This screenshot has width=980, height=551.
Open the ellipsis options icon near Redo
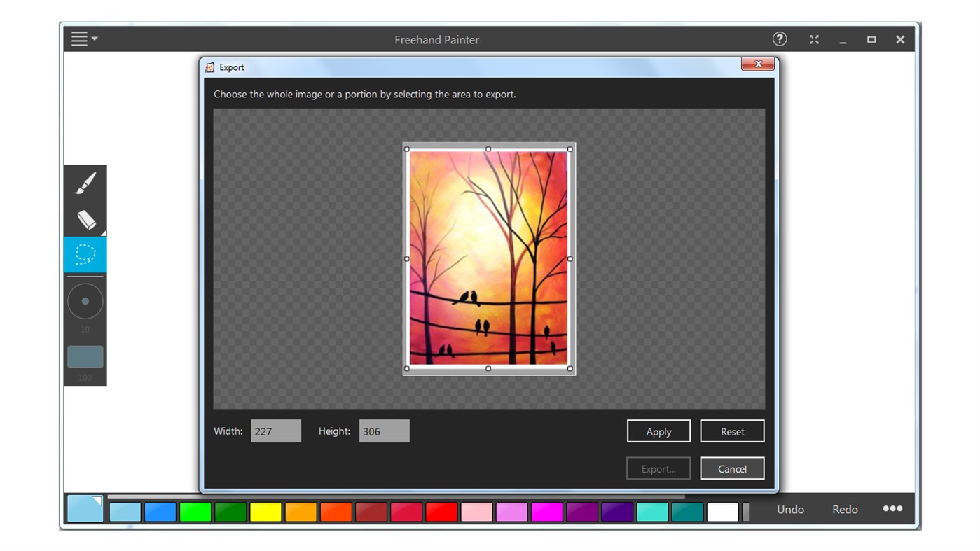[892, 510]
